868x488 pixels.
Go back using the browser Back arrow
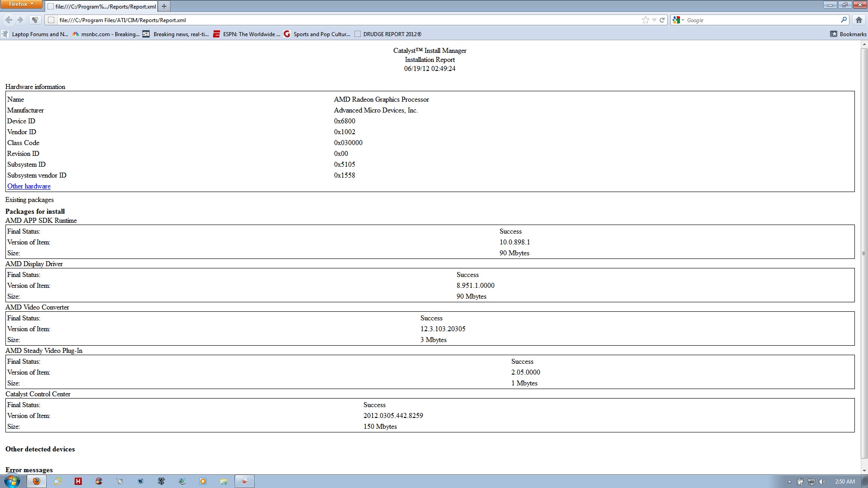[x=9, y=20]
